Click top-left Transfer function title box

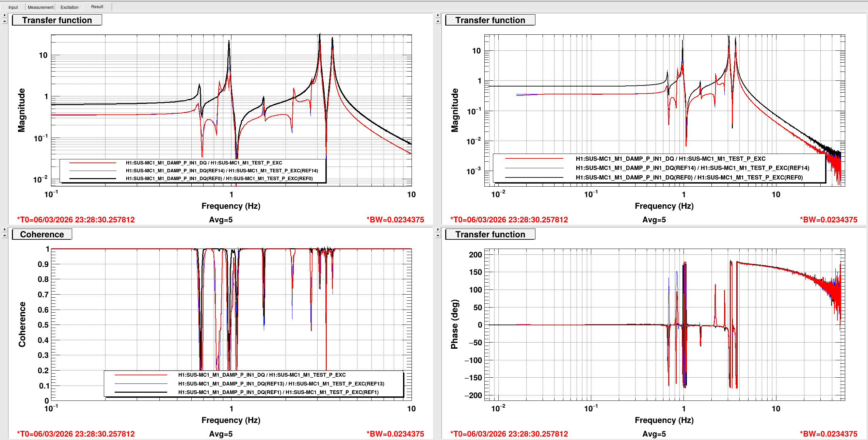pyautogui.click(x=57, y=20)
